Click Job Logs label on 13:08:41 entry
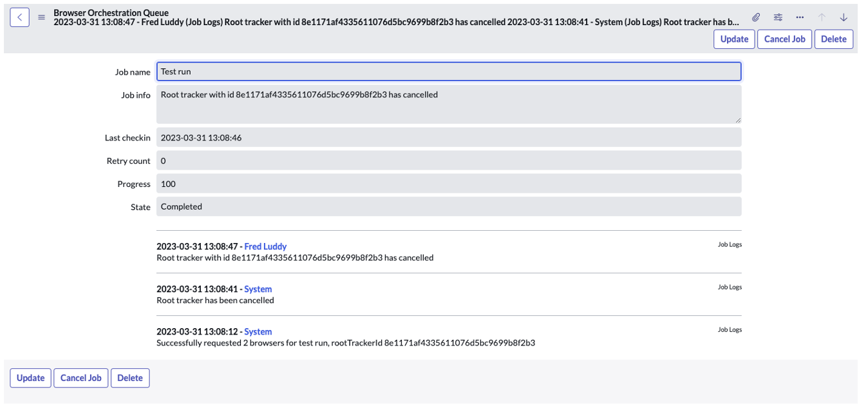This screenshot has height=410, width=868. pyautogui.click(x=730, y=287)
